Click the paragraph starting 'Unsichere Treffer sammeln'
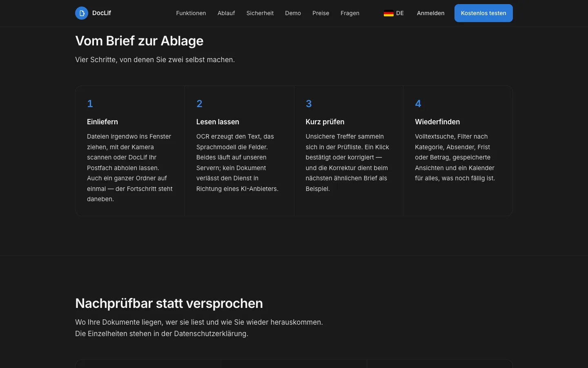The width and height of the screenshot is (588, 368). (347, 163)
